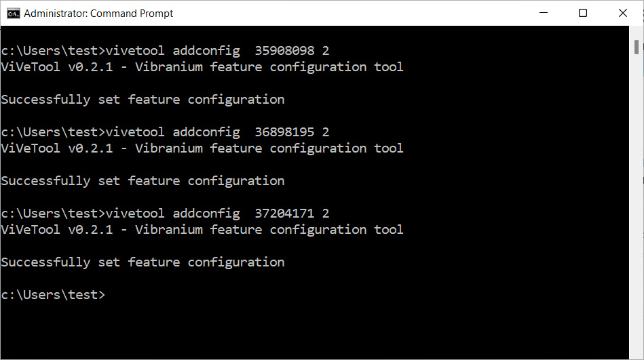This screenshot has width=644, height=360.
Task: Click the last empty c:\Users\test> prompt
Action: 53,295
